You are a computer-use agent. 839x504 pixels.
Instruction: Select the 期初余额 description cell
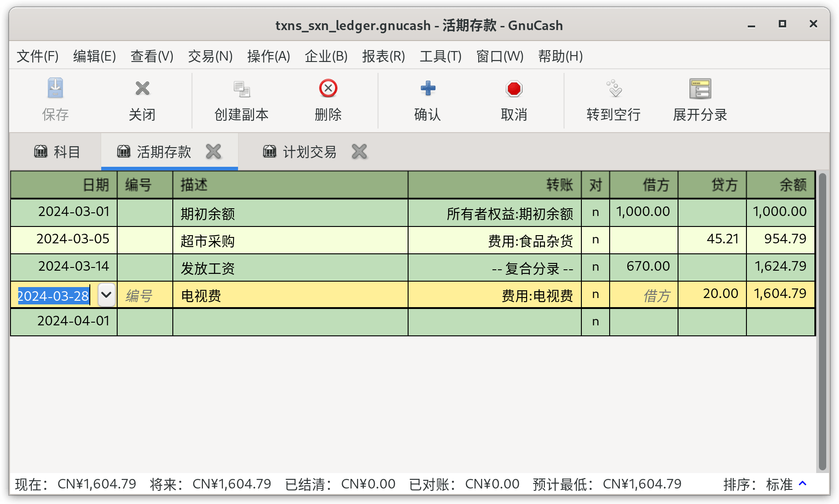tap(290, 213)
